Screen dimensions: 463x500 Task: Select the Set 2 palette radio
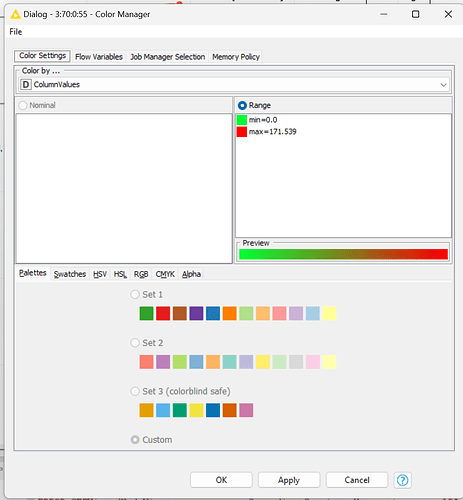tap(135, 343)
